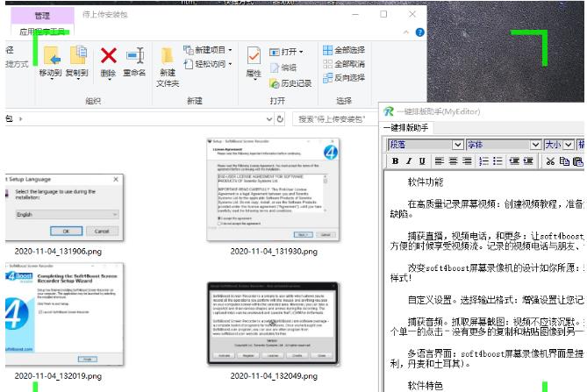Insert bulleted list in MyEditor
The height and width of the screenshot is (392, 587).
point(498,160)
